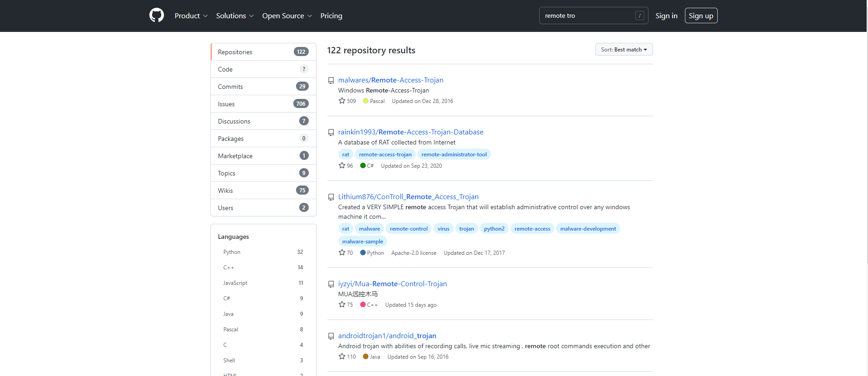Image resolution: width=868 pixels, height=376 pixels.
Task: Switch to Code search results
Action: 263,69
